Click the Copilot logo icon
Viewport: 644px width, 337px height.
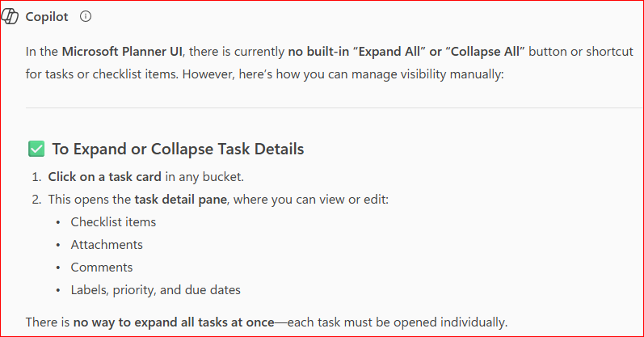click(10, 16)
